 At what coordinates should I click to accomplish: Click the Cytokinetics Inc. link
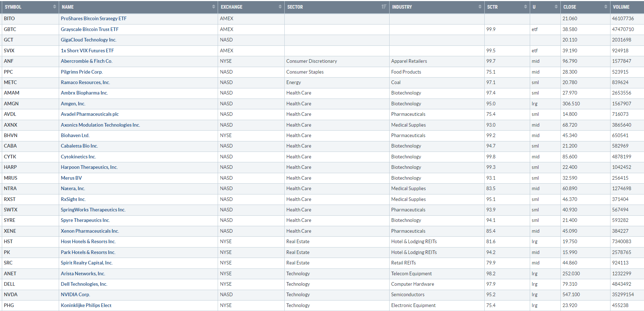[x=78, y=157]
